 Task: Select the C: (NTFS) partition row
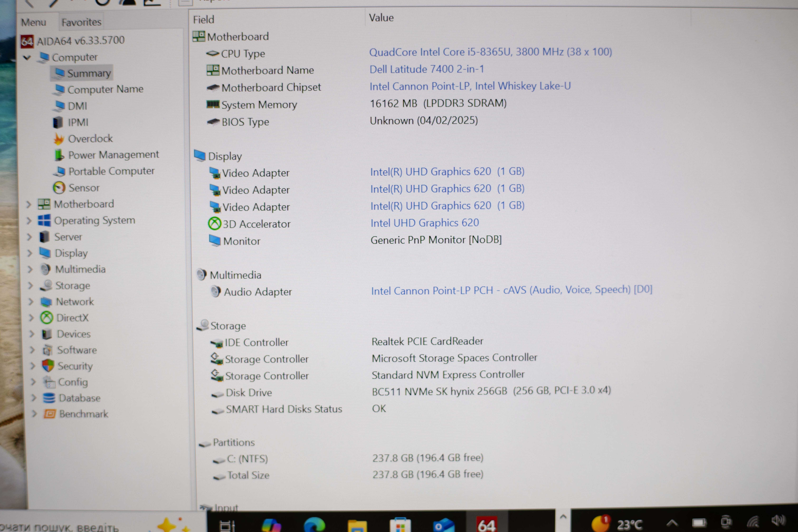348,458
